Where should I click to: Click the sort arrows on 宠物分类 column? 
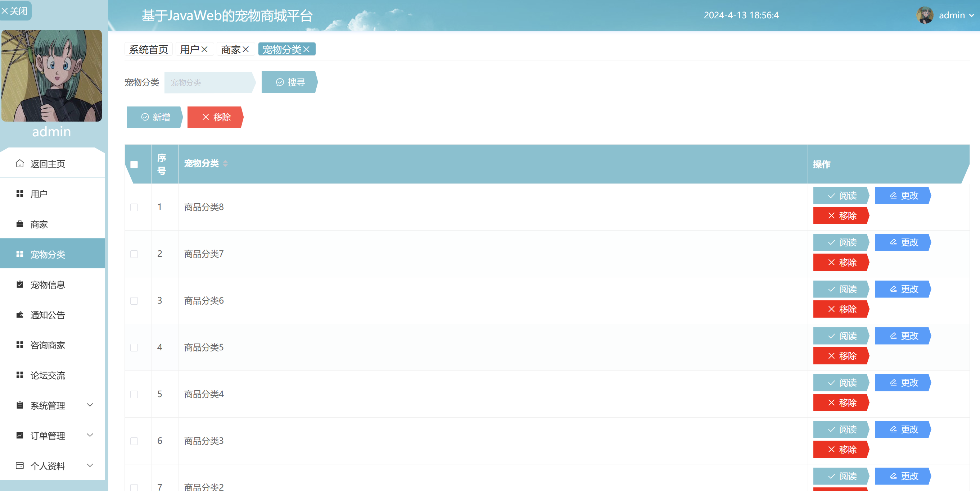point(225,164)
